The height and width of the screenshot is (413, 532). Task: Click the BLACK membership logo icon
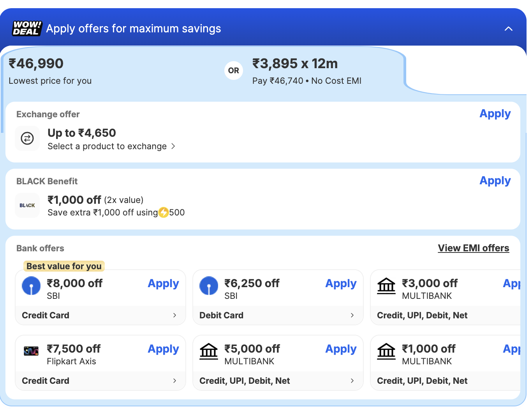click(x=27, y=205)
